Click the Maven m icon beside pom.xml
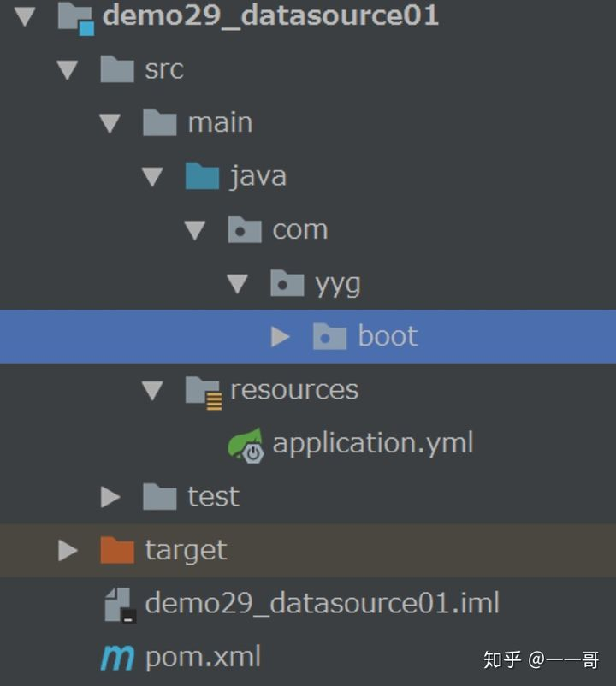The width and height of the screenshot is (616, 686). (x=117, y=657)
